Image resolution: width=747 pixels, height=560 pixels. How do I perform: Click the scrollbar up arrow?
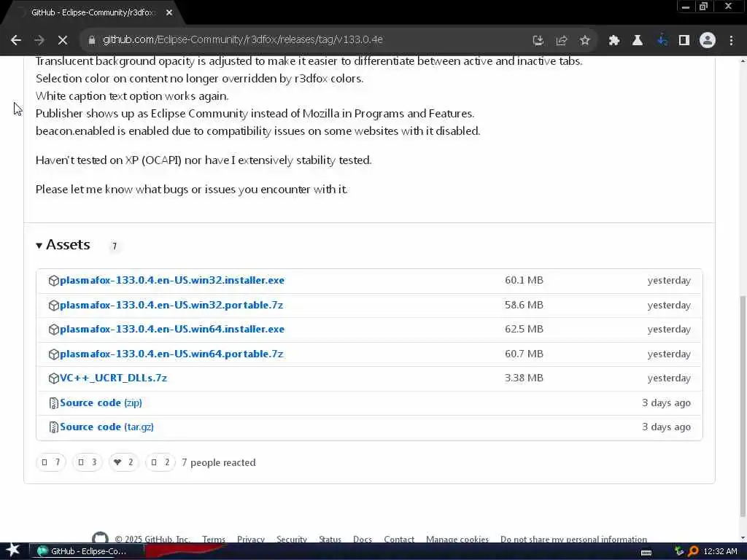coord(743,61)
